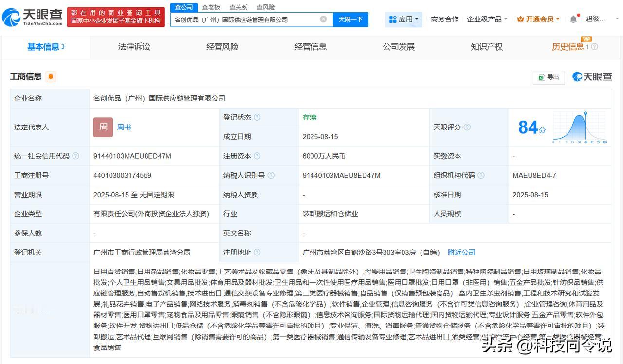This screenshot has height=364, width=623.
Task: Click the 商务合作 link
Action: coord(444,19)
